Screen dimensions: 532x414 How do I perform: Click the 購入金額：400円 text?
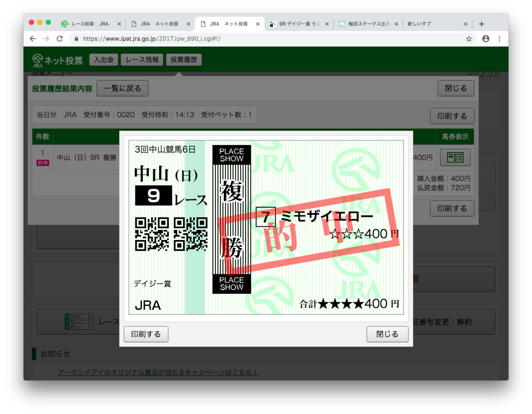(x=444, y=178)
